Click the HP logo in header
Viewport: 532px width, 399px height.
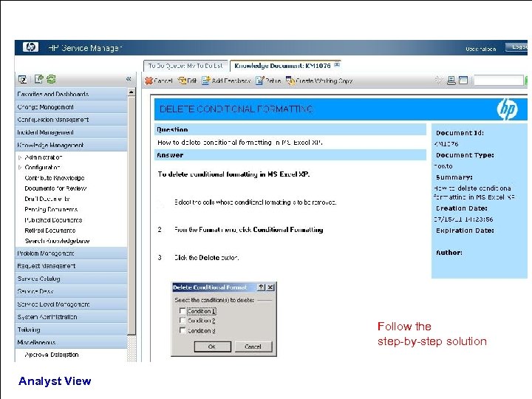pos(30,47)
